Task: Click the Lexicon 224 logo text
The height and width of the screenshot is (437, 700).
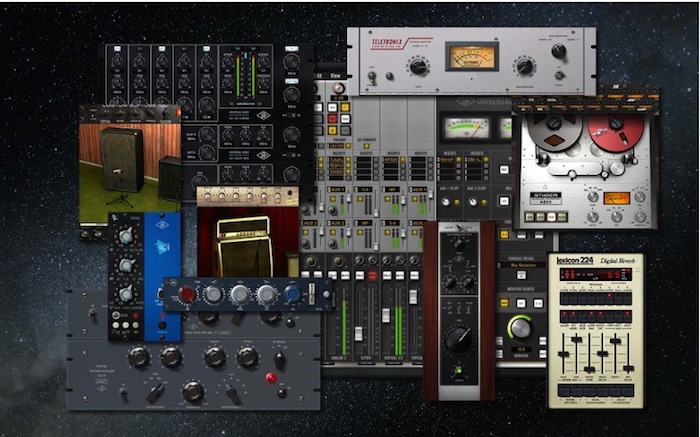Action: (x=575, y=261)
